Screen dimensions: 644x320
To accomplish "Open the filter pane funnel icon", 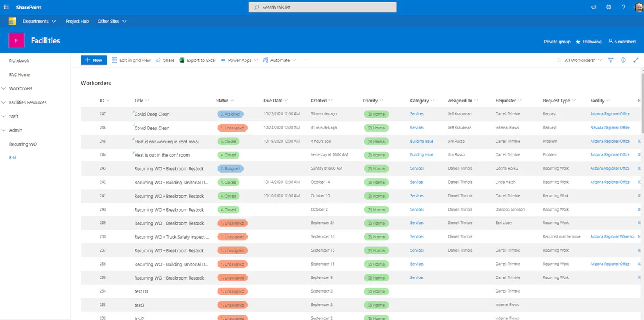I will 611,60.
